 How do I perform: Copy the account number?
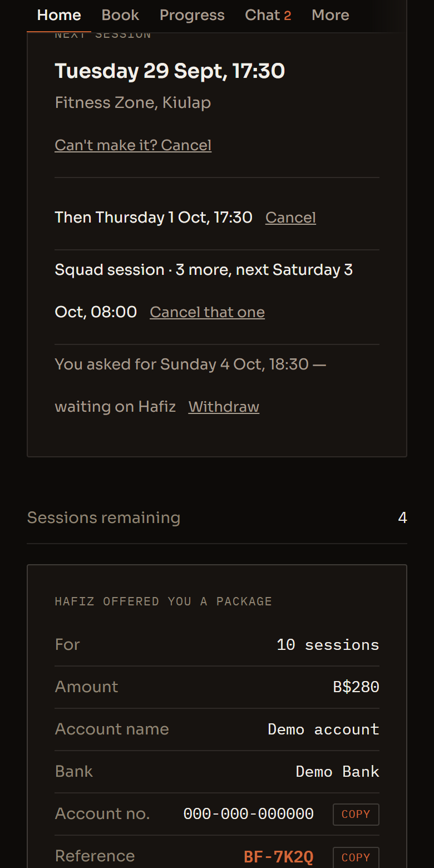click(356, 814)
